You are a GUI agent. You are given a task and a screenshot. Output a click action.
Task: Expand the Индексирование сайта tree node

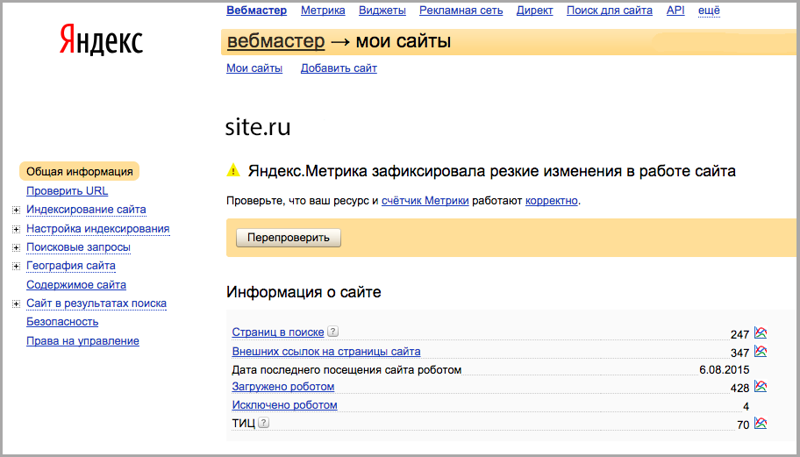point(16,210)
